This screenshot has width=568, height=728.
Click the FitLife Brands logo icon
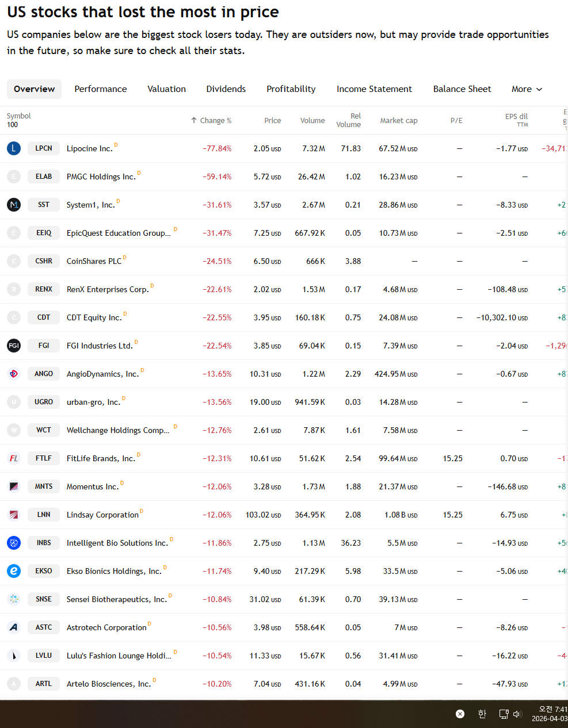14,458
